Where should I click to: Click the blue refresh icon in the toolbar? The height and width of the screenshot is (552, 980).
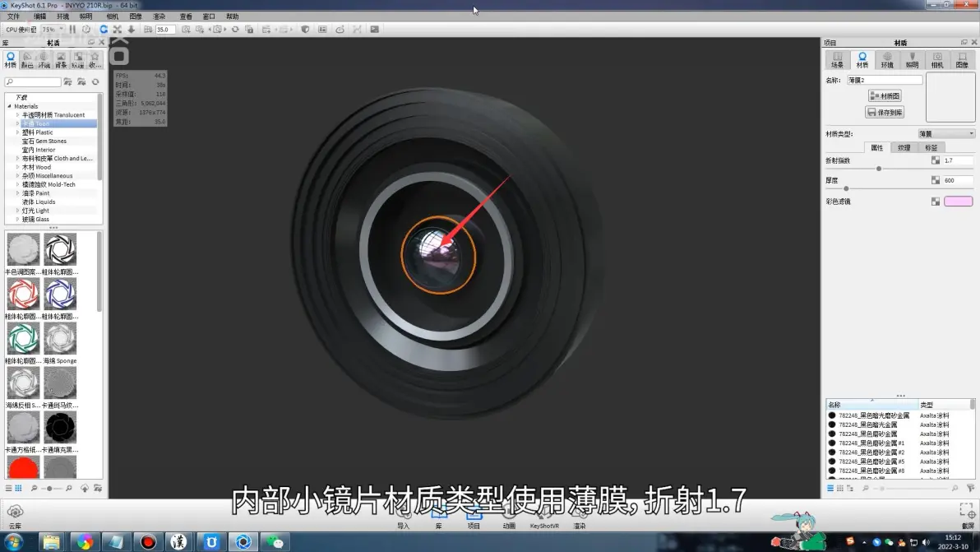104,30
